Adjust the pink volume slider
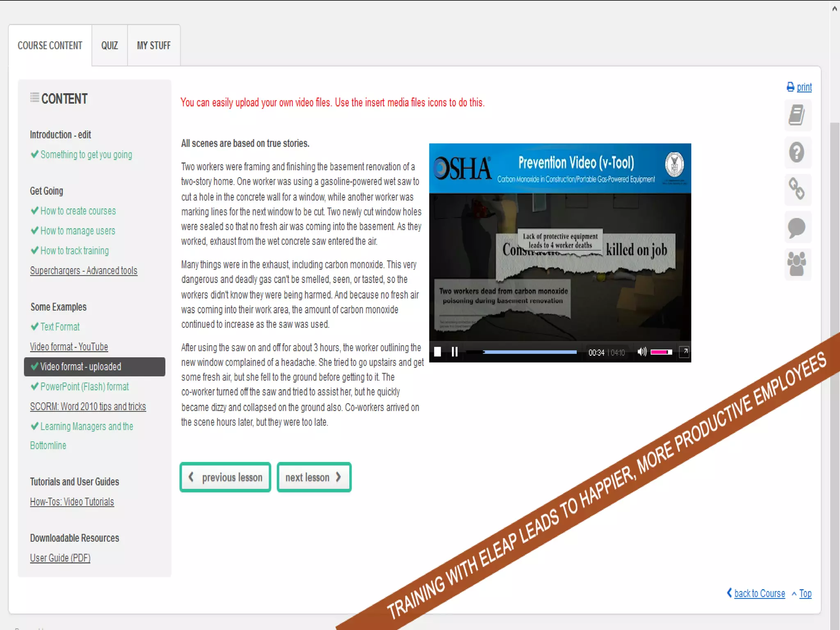The height and width of the screenshot is (630, 840). pyautogui.click(x=661, y=352)
